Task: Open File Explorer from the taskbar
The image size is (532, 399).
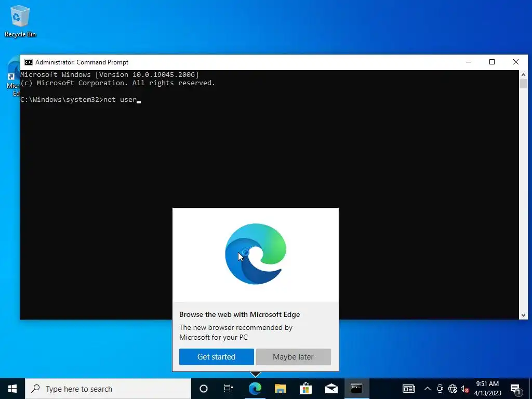Action: click(x=280, y=389)
